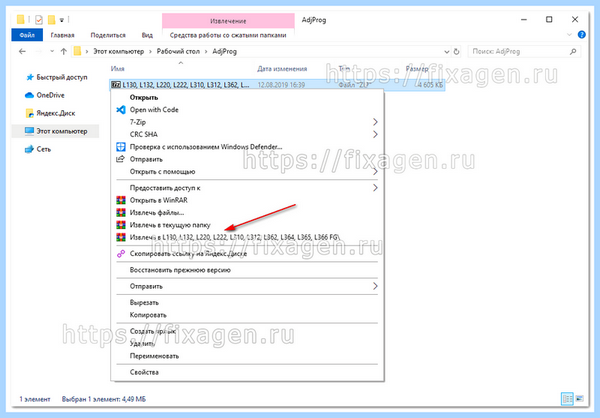Viewport: 600px width, 418px height.
Task: Select Сеть in navigation pane
Action: (x=44, y=149)
